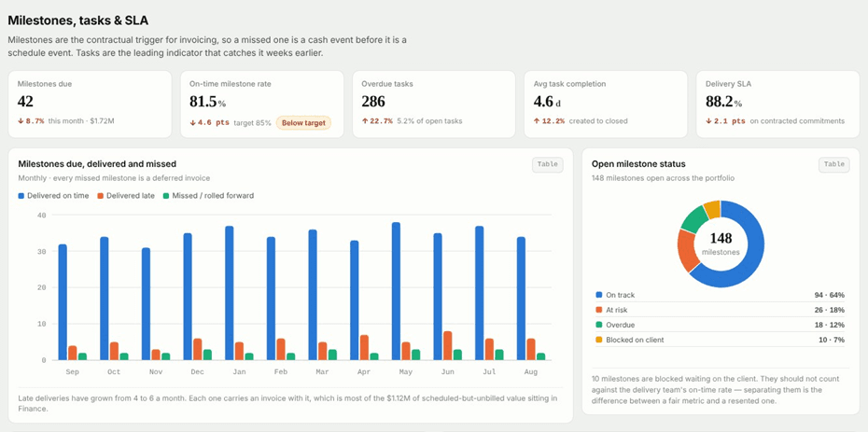Click the target 85% label

(252, 123)
